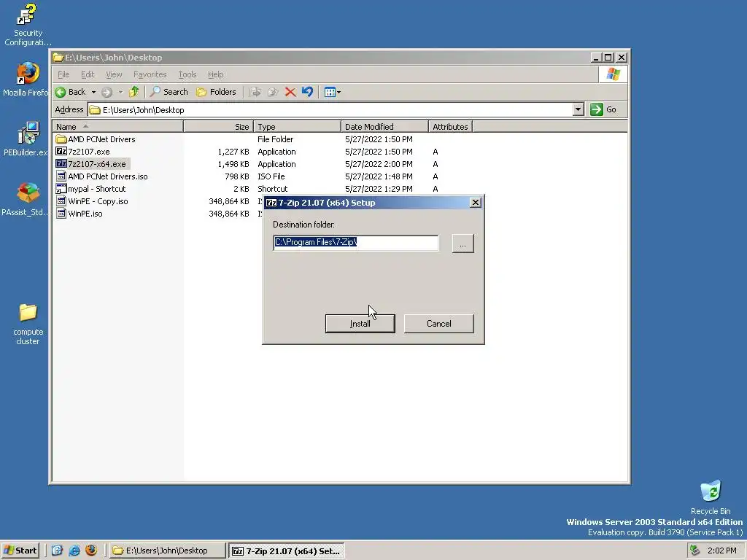Open the File menu in Explorer
The width and height of the screenshot is (747, 560).
click(63, 74)
